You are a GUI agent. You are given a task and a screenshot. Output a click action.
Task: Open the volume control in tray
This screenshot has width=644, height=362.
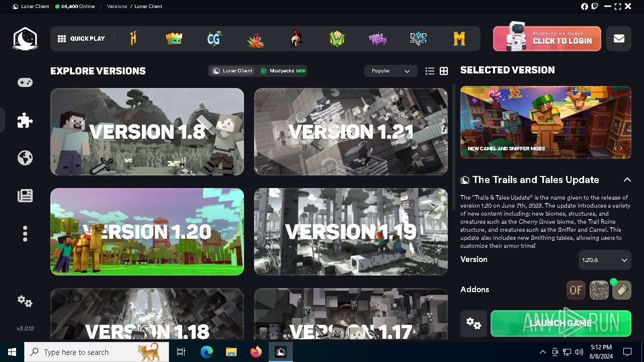pos(579,352)
